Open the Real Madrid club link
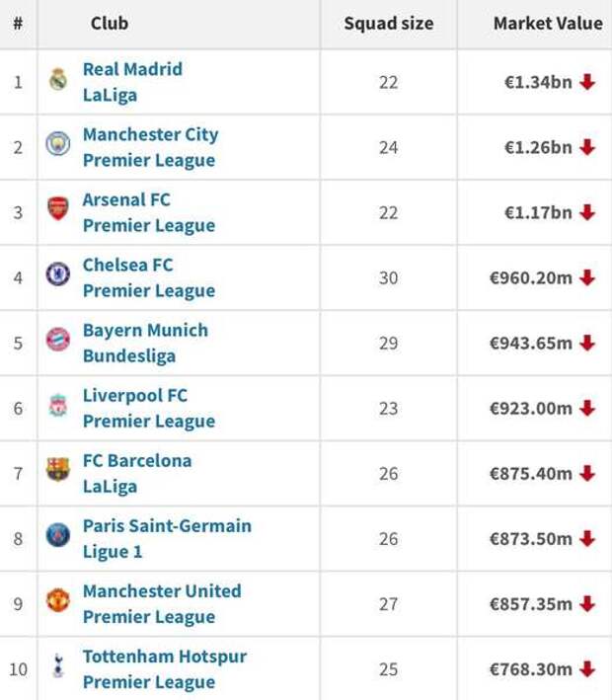 tap(132, 69)
